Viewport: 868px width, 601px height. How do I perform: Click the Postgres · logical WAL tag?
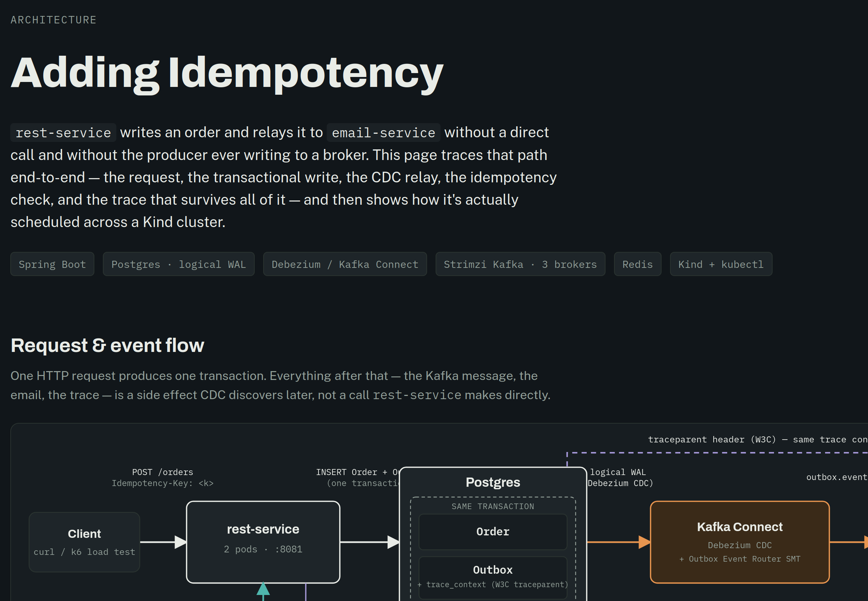178,264
